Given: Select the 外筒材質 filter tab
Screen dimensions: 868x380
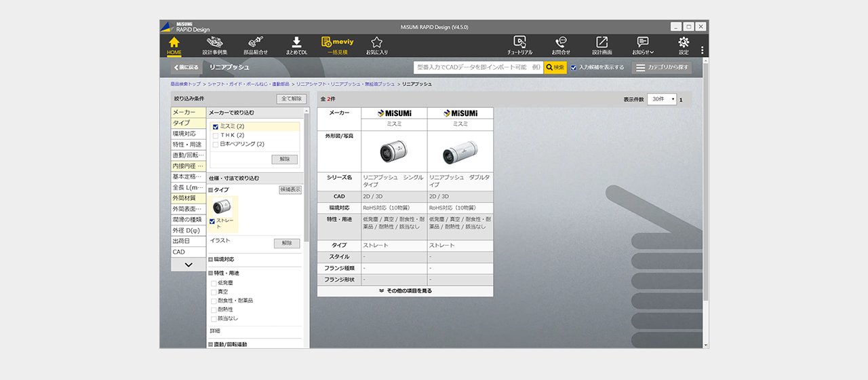Looking at the screenshot, I should point(188,197).
